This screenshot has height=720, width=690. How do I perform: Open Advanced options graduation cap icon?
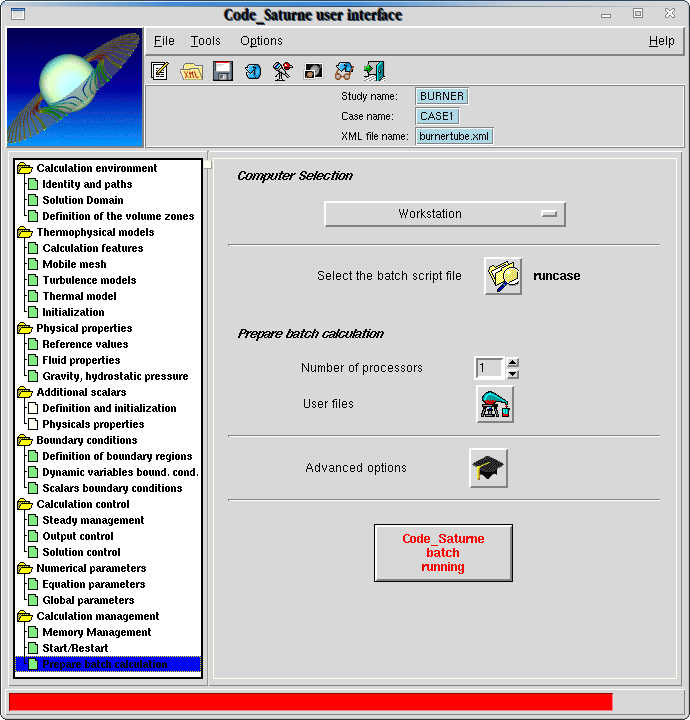point(489,468)
